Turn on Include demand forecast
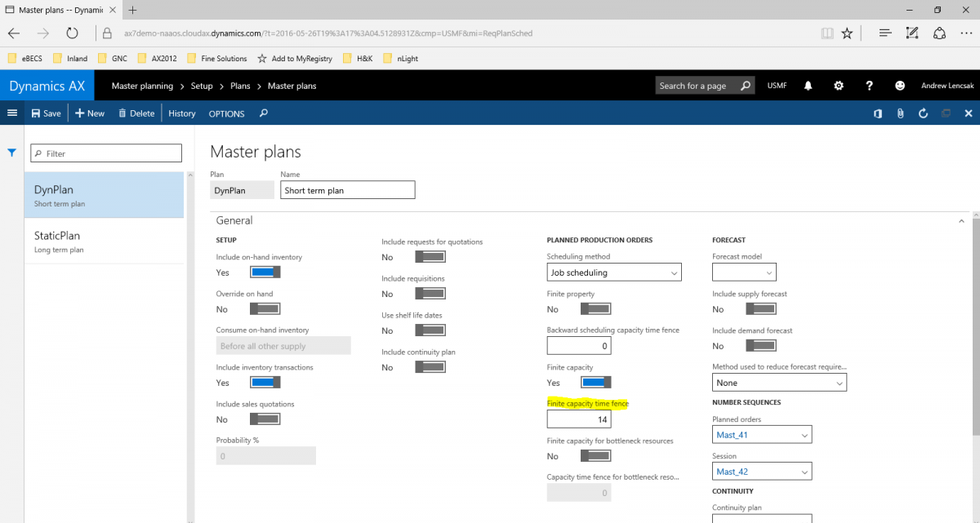The image size is (980, 523). (x=761, y=346)
